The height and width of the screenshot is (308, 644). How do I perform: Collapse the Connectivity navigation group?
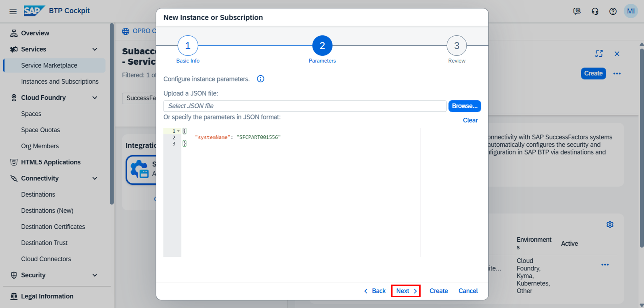95,178
